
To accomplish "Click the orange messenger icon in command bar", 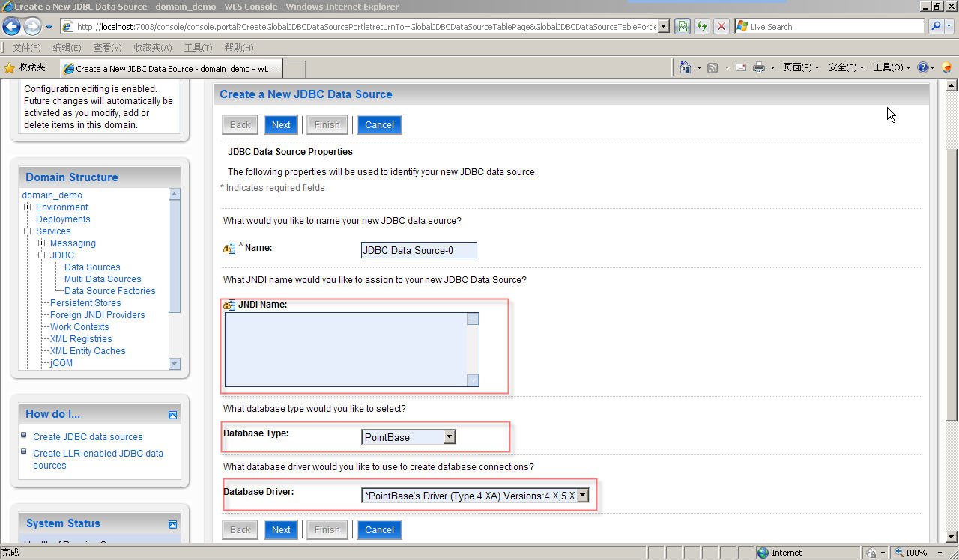I will (x=946, y=67).
